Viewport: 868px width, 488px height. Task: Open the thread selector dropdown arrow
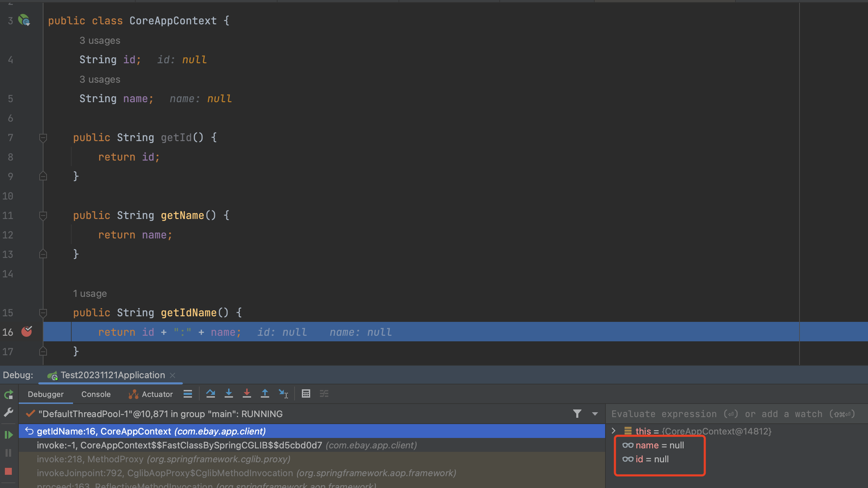click(595, 414)
